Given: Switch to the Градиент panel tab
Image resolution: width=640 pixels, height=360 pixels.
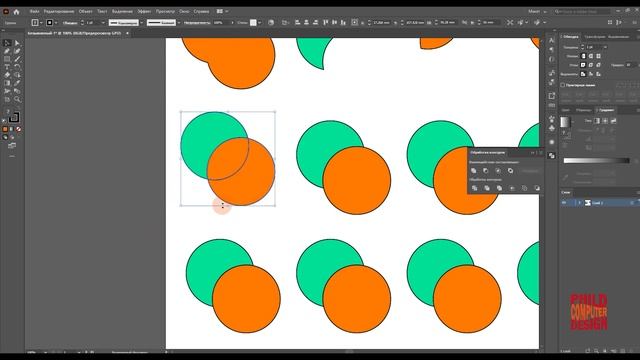Looking at the screenshot, I should pos(605,110).
